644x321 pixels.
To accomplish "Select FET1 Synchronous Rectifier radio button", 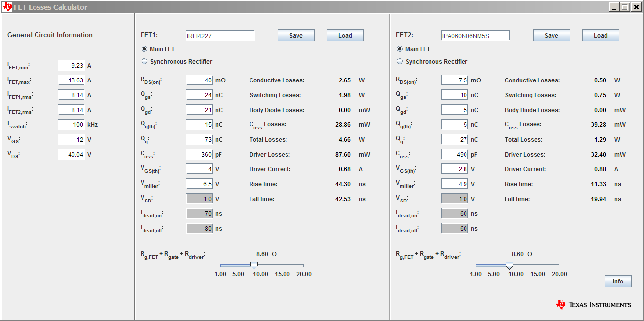I will pos(144,62).
